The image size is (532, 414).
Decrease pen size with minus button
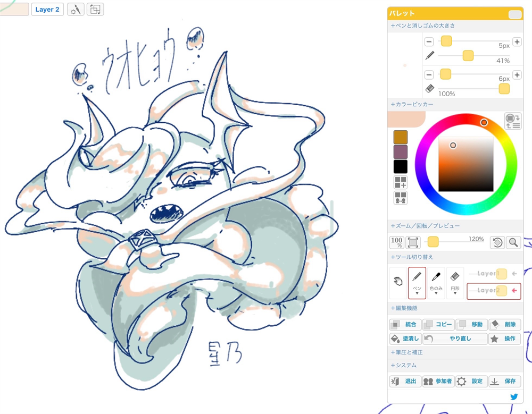429,41
